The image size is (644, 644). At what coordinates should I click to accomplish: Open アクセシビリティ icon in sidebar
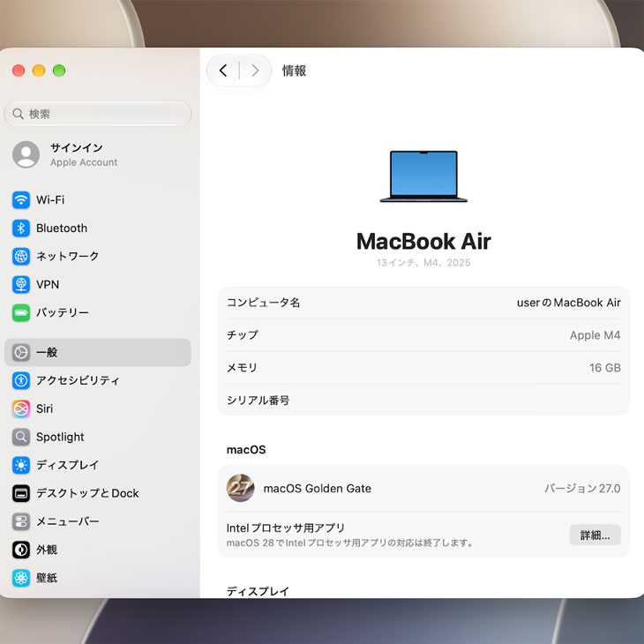(21, 381)
